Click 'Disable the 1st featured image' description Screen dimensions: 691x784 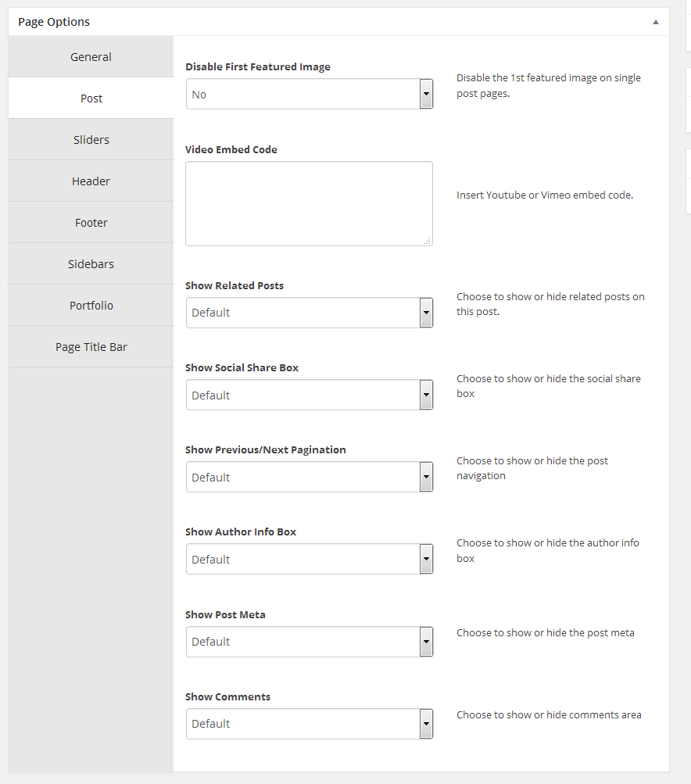pos(549,85)
